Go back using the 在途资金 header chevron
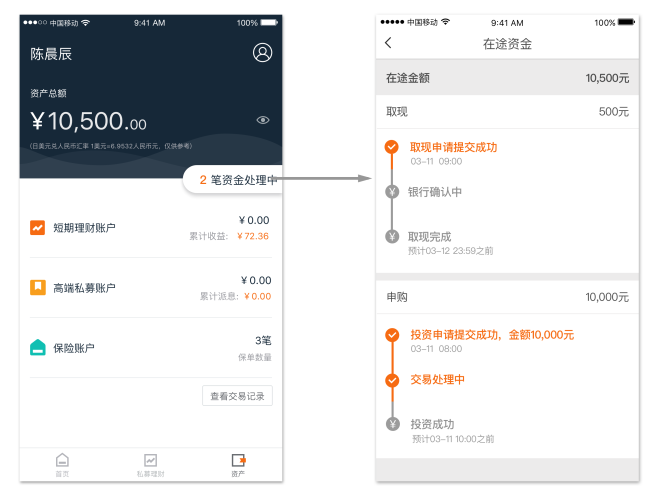Viewport: 650px width, 496px height. click(389, 43)
